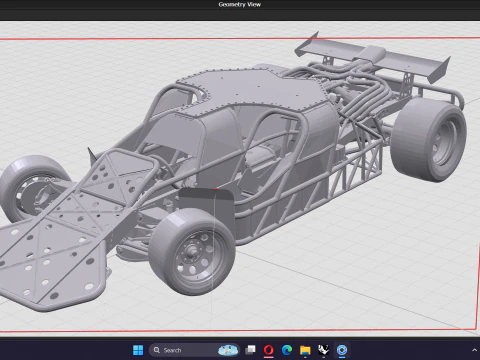Launch Opera browser from the taskbar
The height and width of the screenshot is (360, 480).
[269, 350]
